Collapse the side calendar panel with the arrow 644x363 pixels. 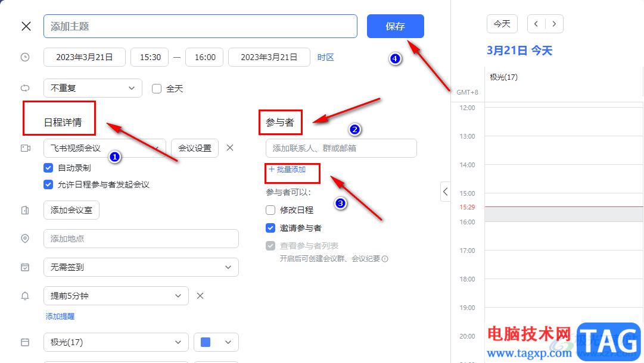click(x=445, y=192)
